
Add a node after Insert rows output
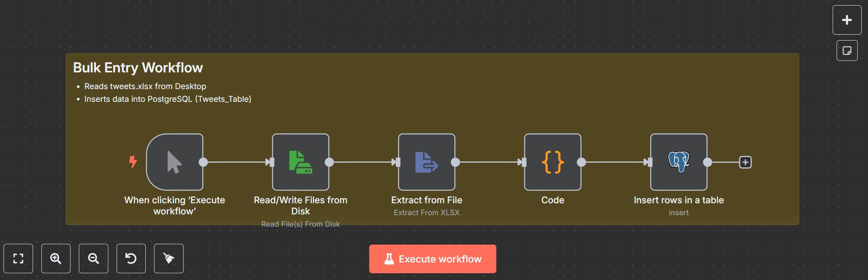[x=745, y=162]
